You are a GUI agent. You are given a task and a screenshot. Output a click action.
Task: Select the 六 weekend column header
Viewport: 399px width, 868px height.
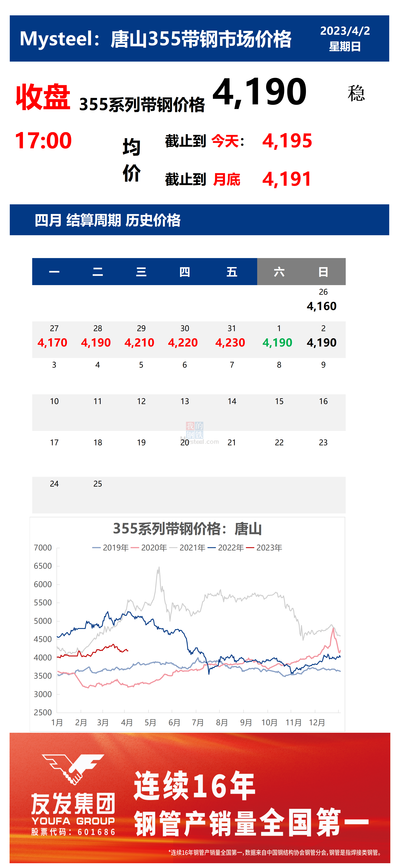pos(279,272)
